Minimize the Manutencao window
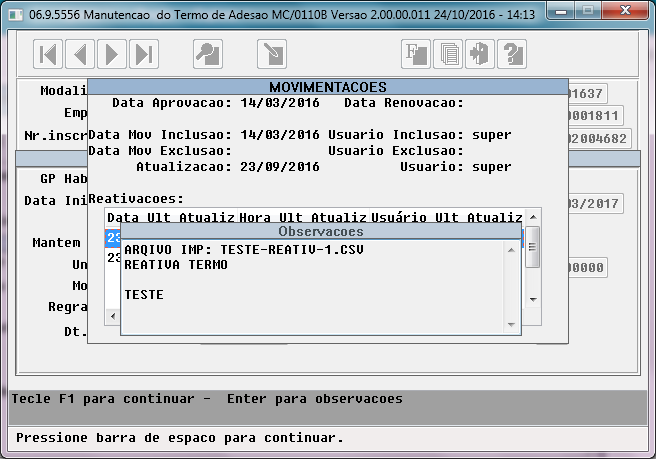The width and height of the screenshot is (656, 459). tap(561, 11)
